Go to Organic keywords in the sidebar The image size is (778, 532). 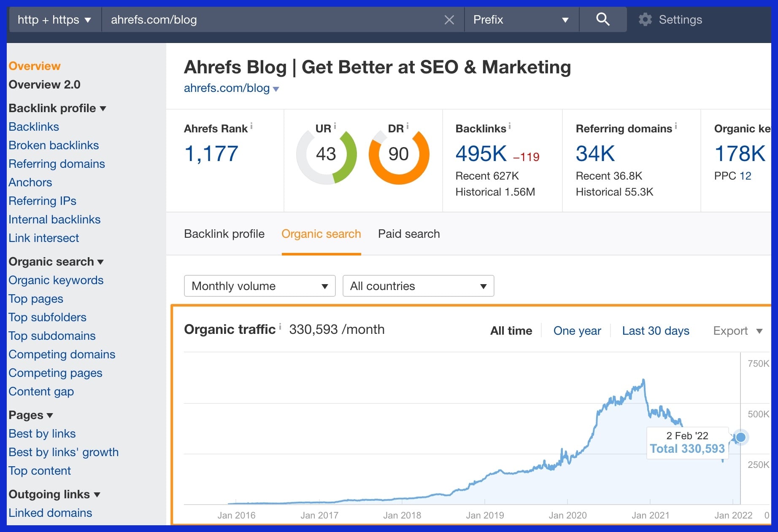(x=56, y=280)
